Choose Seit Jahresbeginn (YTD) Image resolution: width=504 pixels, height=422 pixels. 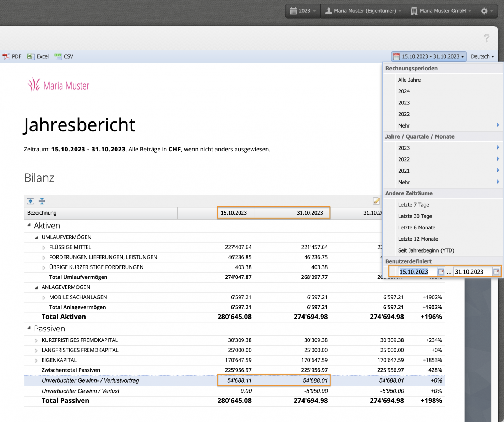point(426,250)
